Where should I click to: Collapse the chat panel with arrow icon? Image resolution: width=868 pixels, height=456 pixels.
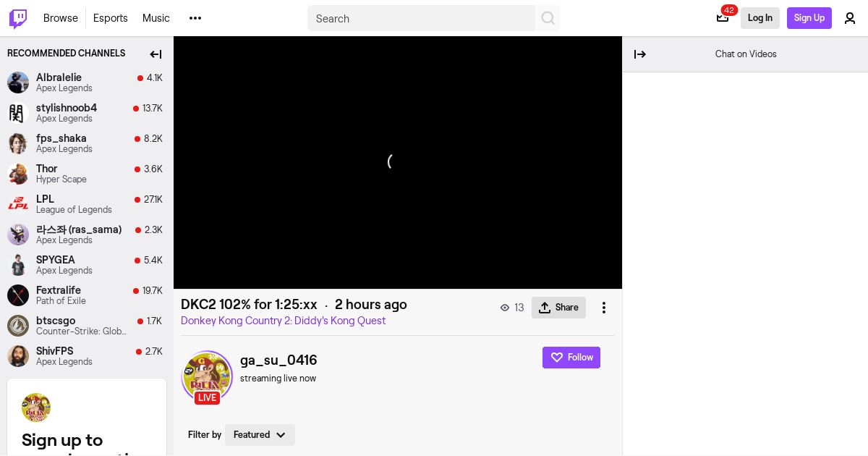tap(640, 54)
